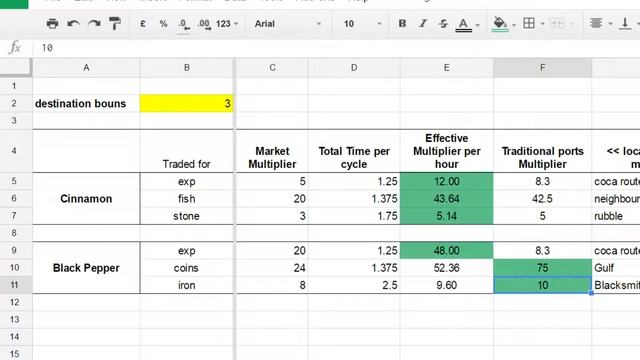This screenshot has width=640, height=360.
Task: Format as currency with pound icon
Action: pos(142,24)
